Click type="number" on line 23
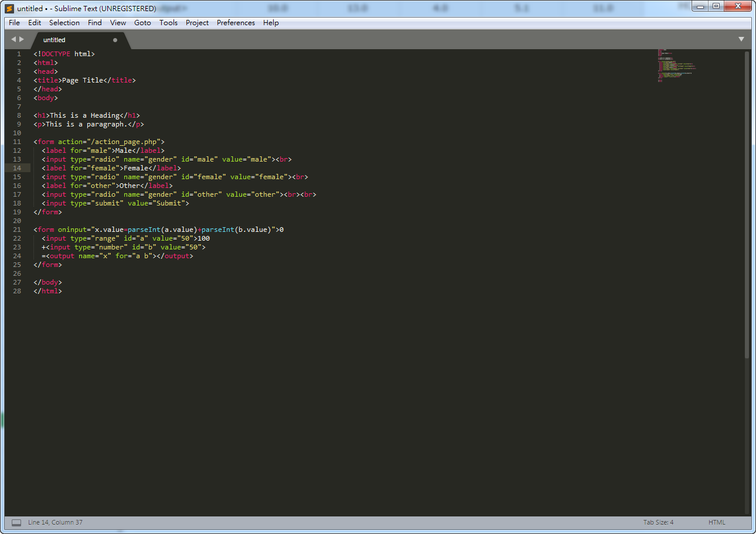The height and width of the screenshot is (534, 756). (101, 247)
